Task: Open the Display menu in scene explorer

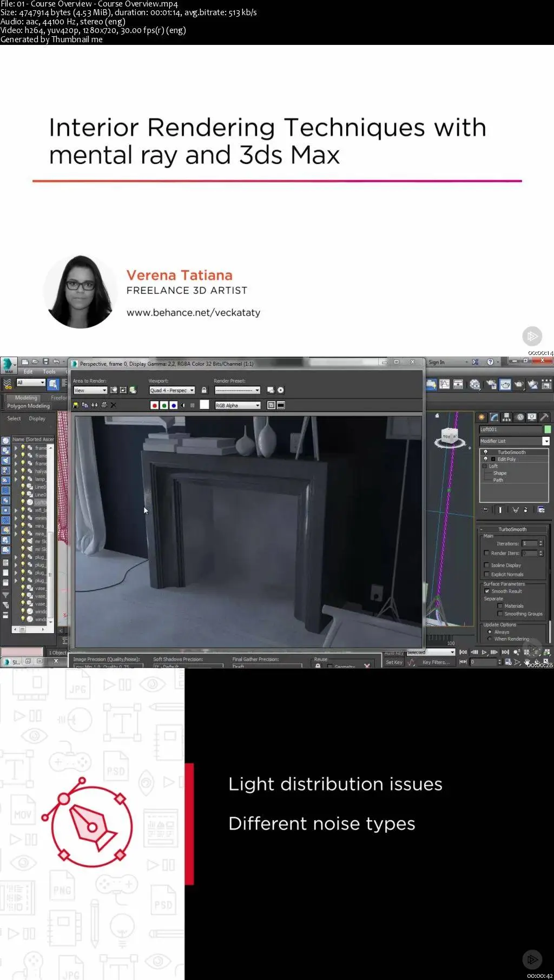Action: pyautogui.click(x=37, y=418)
